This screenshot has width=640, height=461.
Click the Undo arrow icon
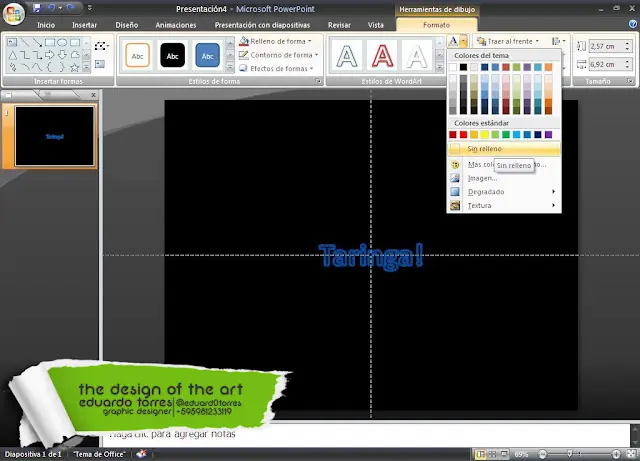[53, 7]
